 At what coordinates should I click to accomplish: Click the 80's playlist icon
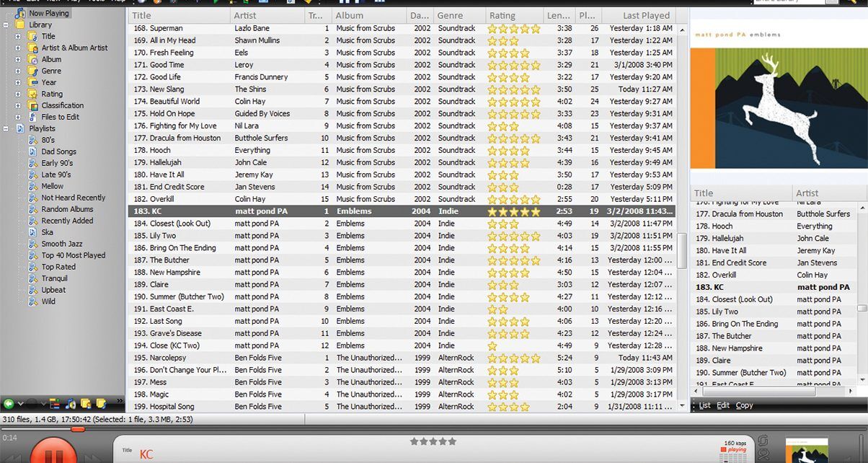33,140
